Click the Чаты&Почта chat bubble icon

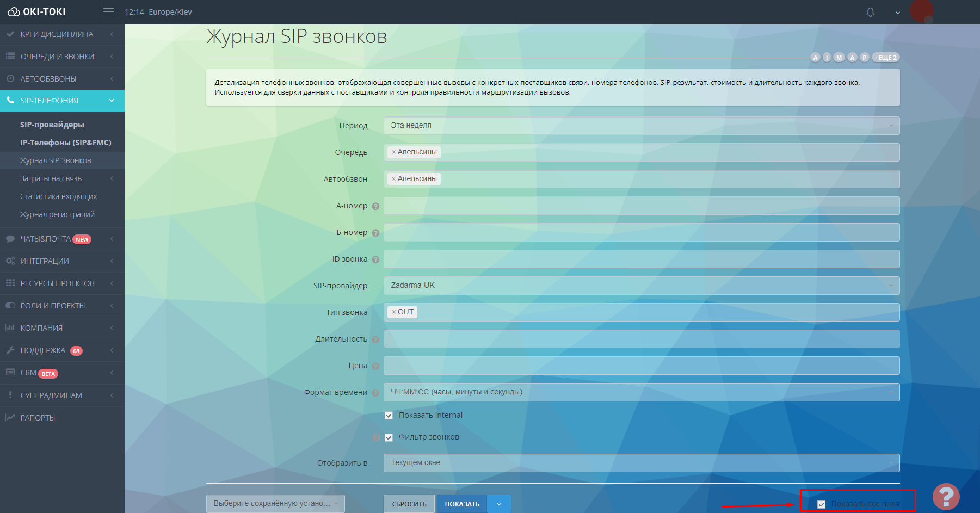pos(10,239)
